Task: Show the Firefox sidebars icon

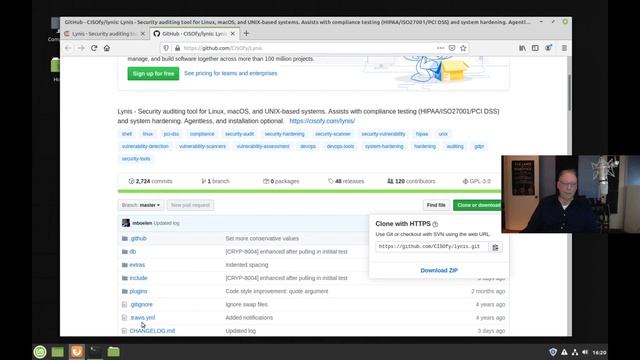Action: pos(535,48)
